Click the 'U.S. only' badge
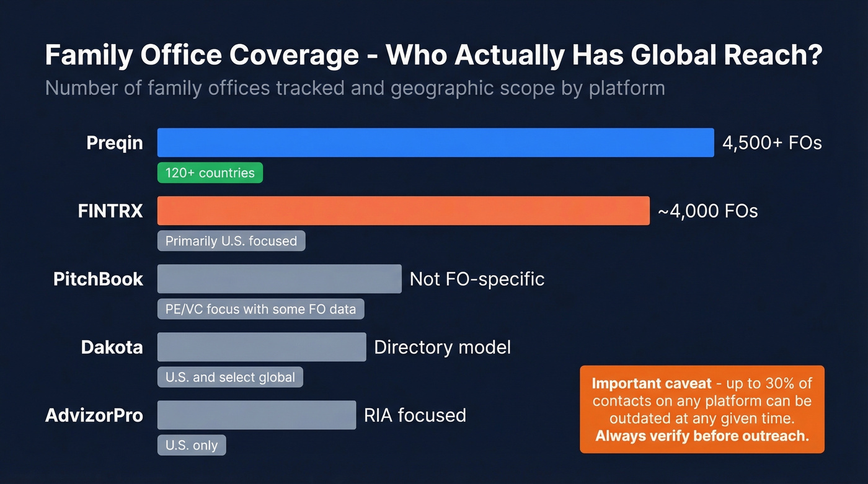This screenshot has width=868, height=484. point(192,445)
